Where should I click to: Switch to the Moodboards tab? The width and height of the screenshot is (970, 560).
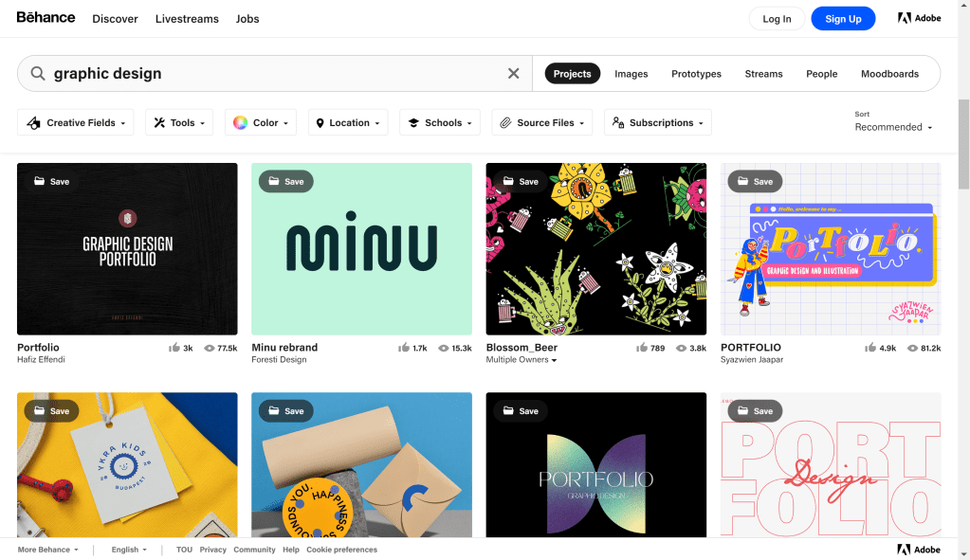[889, 74]
